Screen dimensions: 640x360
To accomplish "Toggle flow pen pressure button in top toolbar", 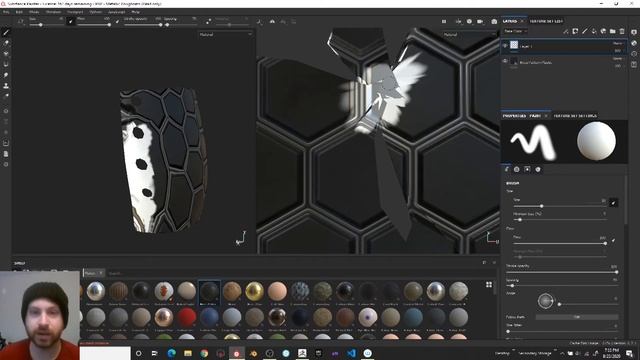I will pos(117,21).
